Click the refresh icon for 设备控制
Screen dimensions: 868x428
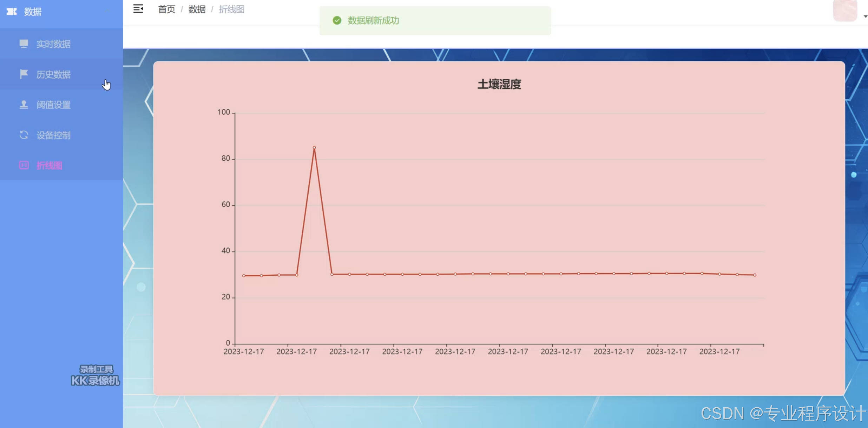point(24,135)
